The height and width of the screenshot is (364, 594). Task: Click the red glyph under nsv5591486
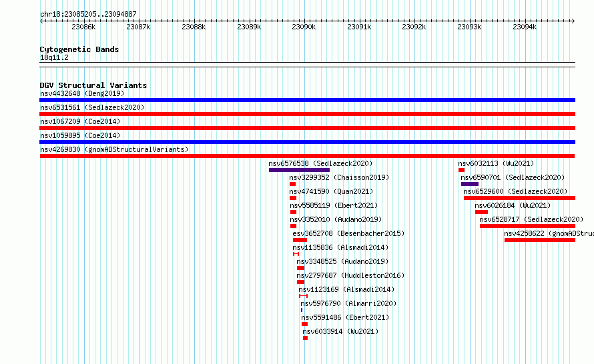[304, 324]
